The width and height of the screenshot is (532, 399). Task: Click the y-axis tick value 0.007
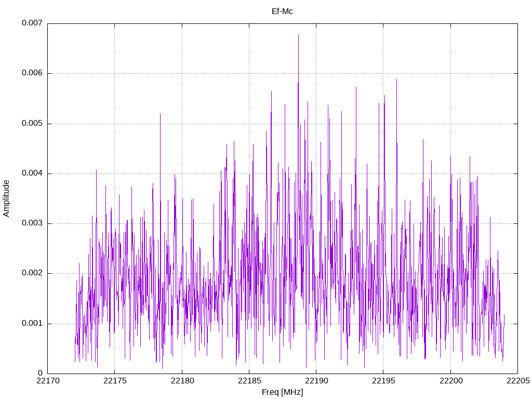(x=32, y=23)
